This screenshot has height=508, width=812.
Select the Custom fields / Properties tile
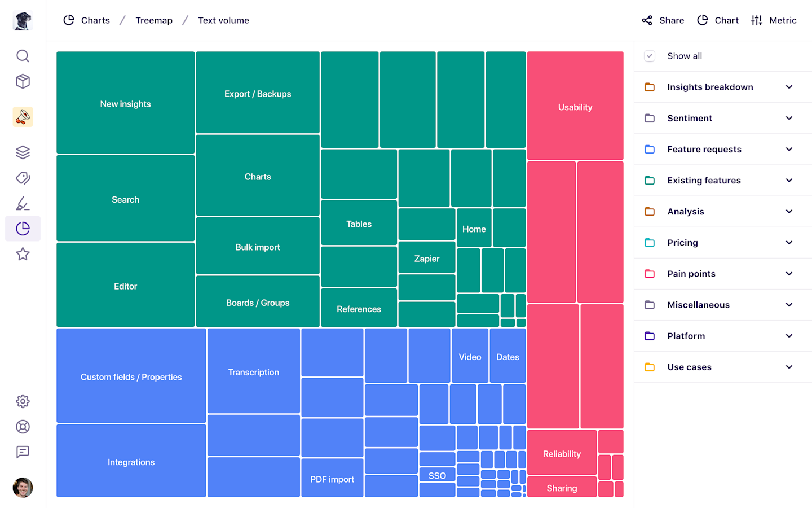(131, 375)
